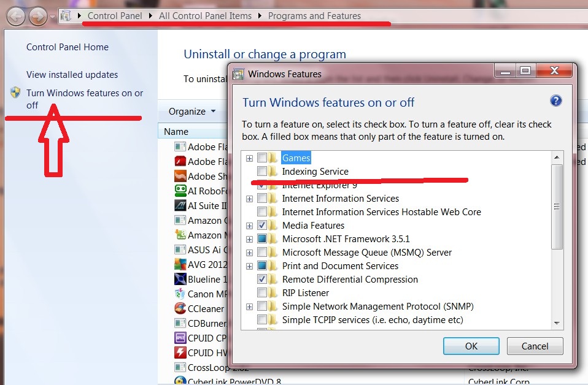Screen dimensions: 588x385
Task: Select the Canon MP program icon
Action: point(180,294)
